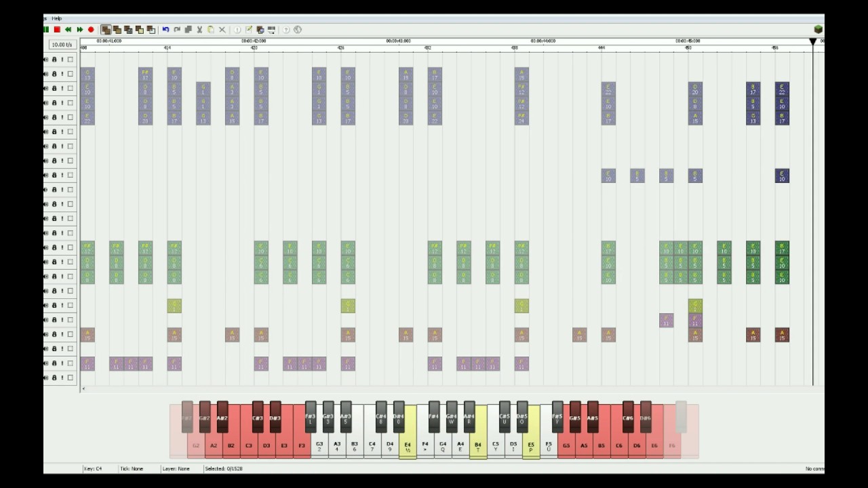Click the horizontal scrollbar left arrow
The width and height of the screenshot is (868, 488).
pos(83,389)
